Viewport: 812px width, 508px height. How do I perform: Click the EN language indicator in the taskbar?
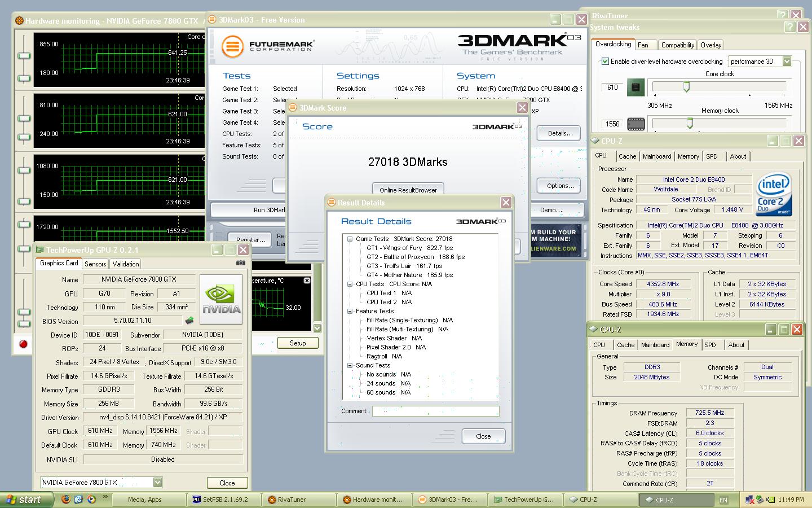coord(723,500)
